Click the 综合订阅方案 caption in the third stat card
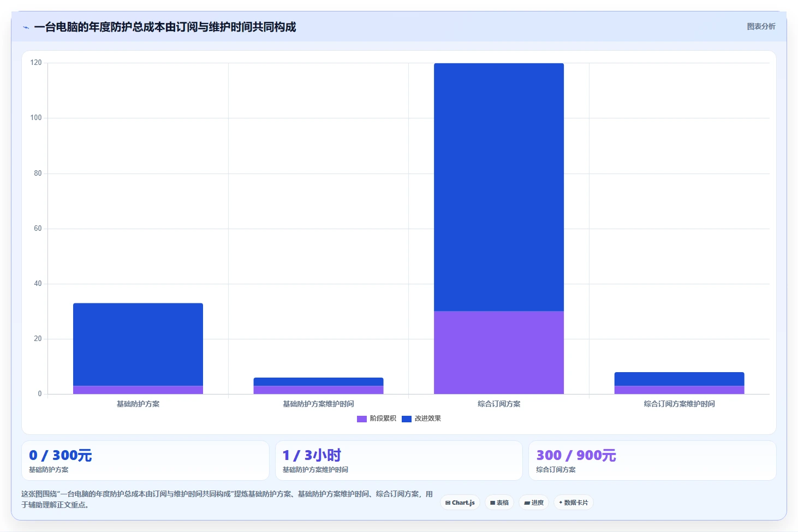798x532 pixels. coord(556,470)
